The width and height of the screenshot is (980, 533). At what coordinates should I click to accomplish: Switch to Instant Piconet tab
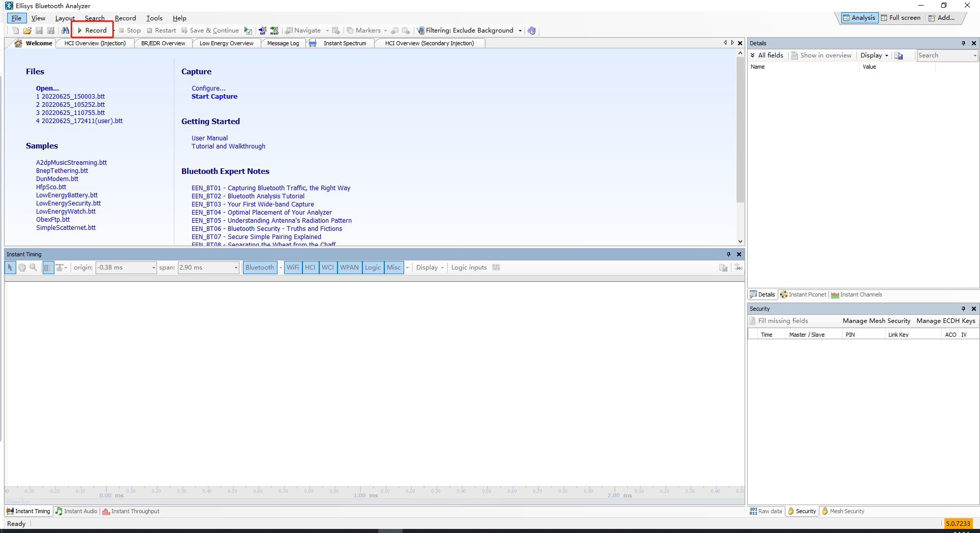click(x=803, y=294)
